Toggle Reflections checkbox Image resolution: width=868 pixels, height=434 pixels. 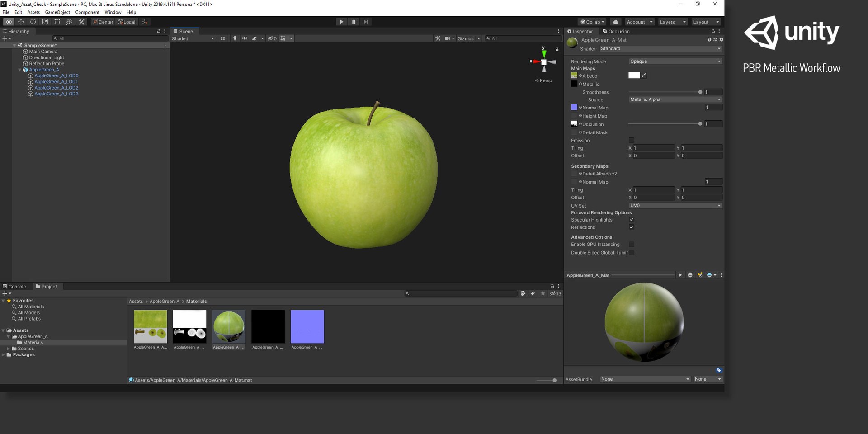click(632, 227)
